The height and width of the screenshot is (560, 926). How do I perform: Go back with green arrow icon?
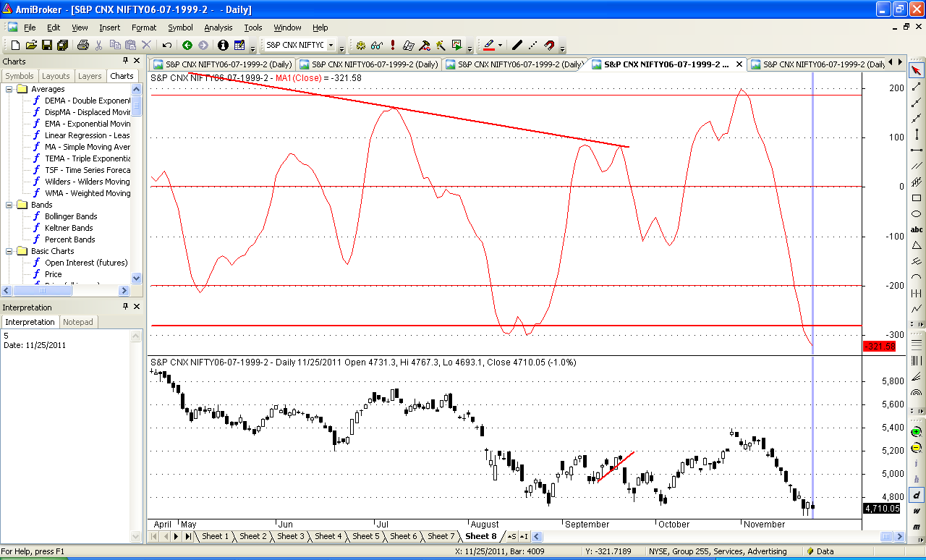click(x=187, y=45)
